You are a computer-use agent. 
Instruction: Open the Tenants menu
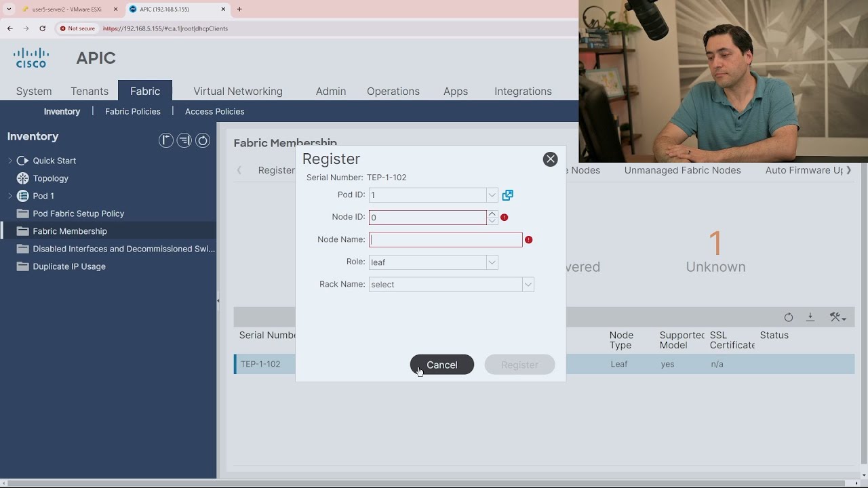coord(90,91)
